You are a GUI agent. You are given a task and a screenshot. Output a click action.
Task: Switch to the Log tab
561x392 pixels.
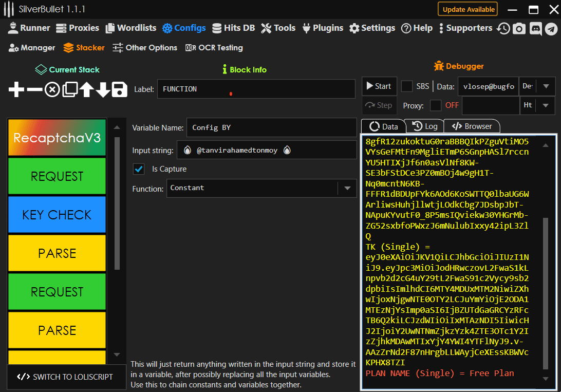click(424, 126)
